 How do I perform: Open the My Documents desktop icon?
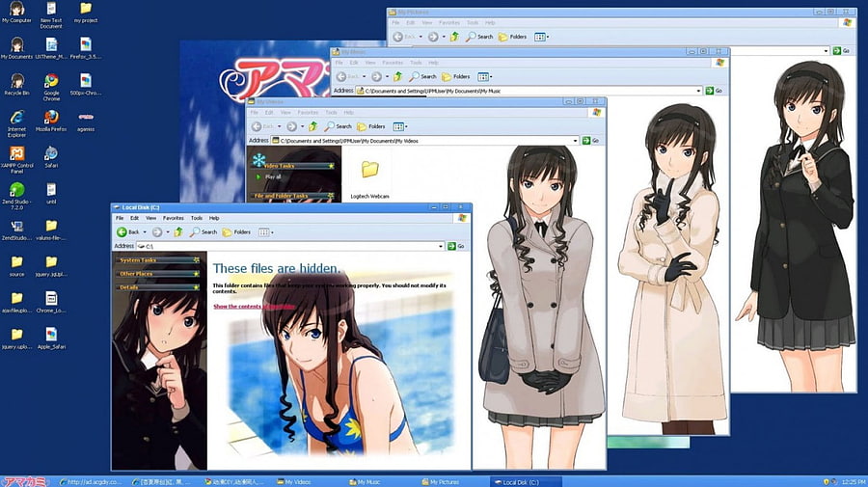(16, 48)
